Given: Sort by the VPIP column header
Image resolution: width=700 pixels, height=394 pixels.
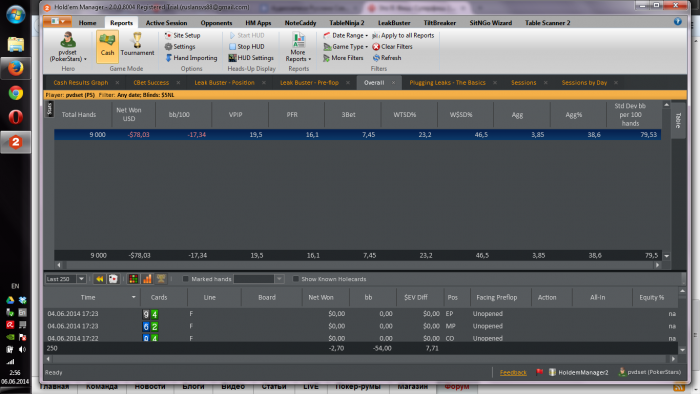Looking at the screenshot, I should [x=235, y=115].
